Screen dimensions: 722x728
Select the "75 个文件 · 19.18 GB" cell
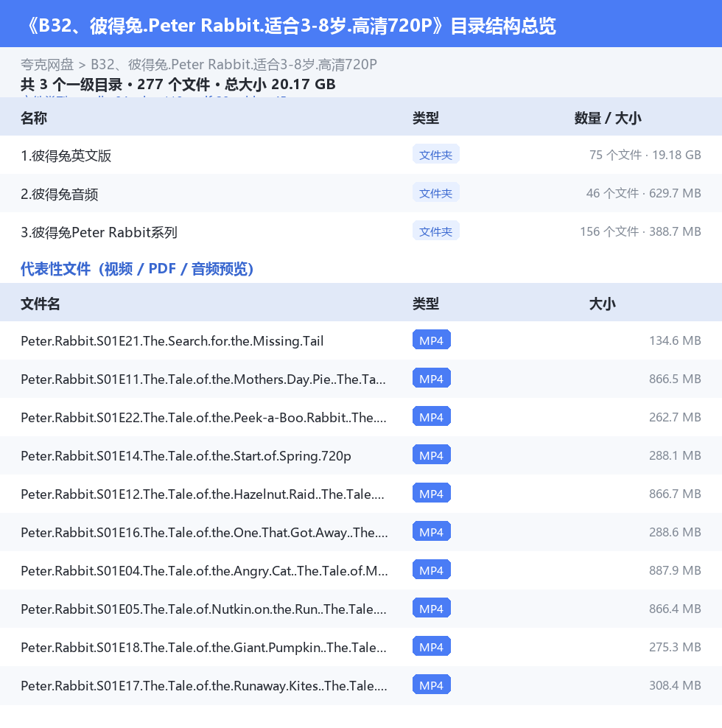(645, 155)
